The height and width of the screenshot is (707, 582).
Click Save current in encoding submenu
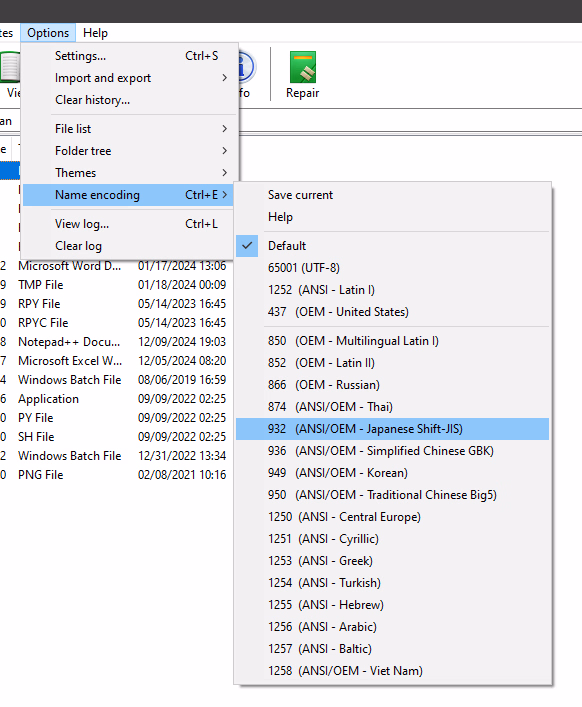pyautogui.click(x=392, y=195)
